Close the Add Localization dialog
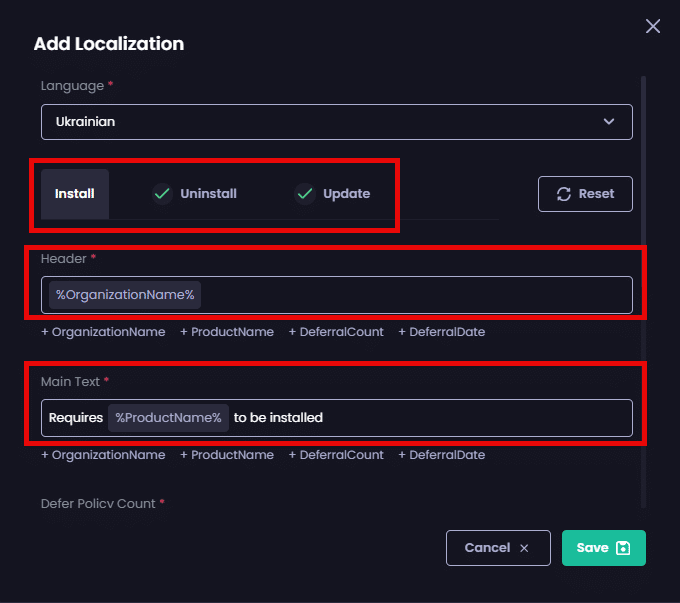Image resolution: width=680 pixels, height=603 pixels. click(653, 27)
